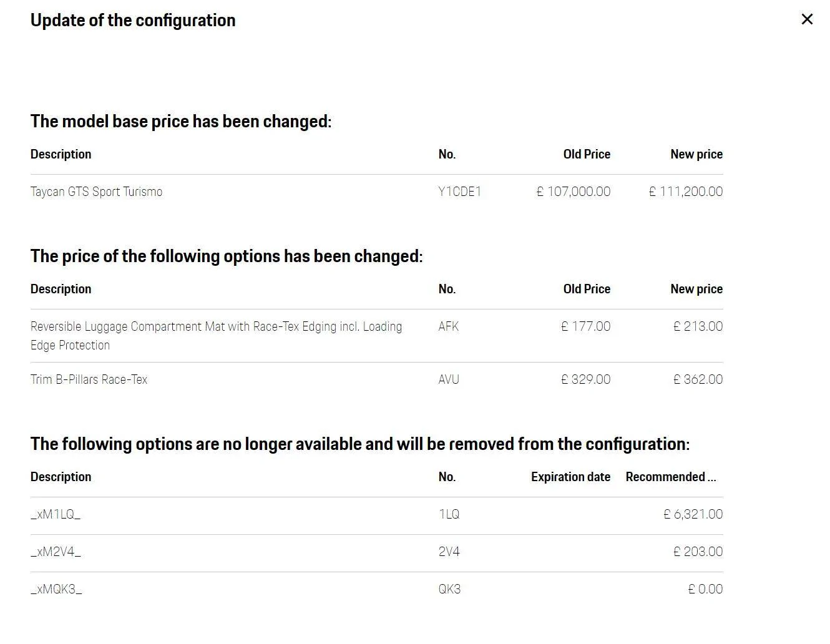Click the old base price £ 107,000.00
The image size is (830, 644).
pos(574,192)
